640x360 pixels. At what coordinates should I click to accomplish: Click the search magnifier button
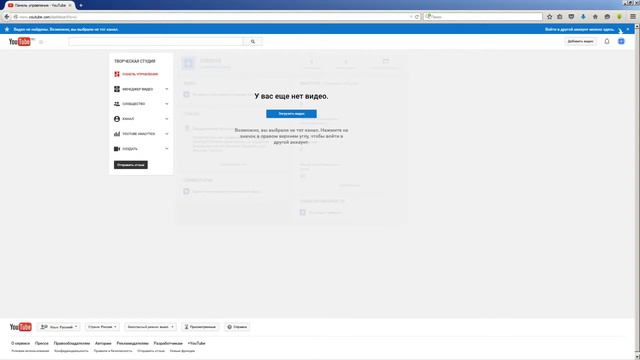click(253, 42)
